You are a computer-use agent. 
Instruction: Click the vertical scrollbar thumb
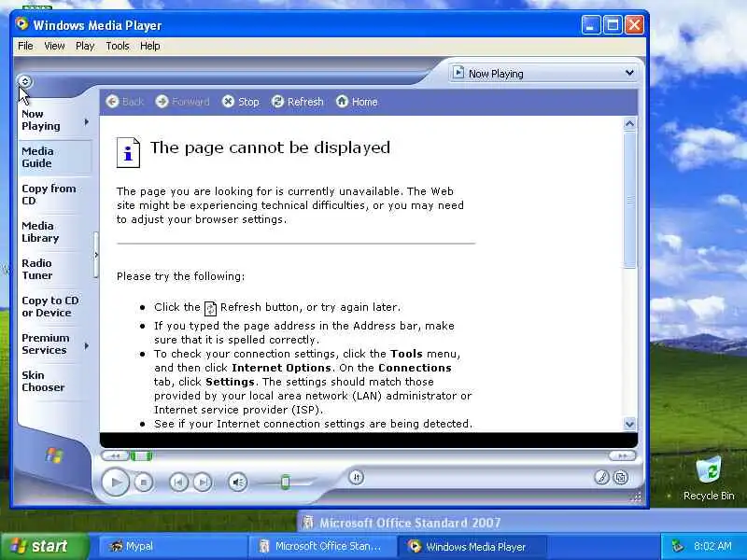(x=629, y=200)
